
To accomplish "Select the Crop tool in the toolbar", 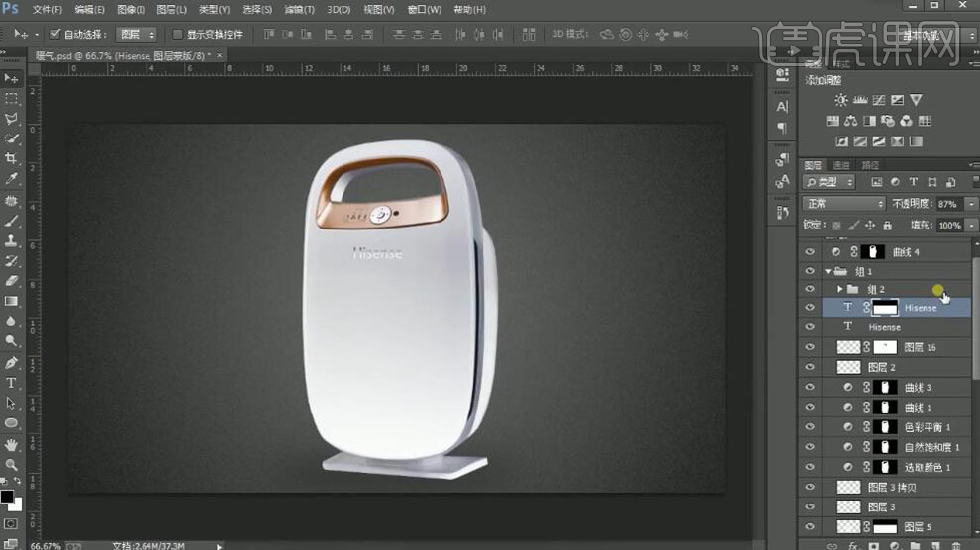I will tap(11, 159).
